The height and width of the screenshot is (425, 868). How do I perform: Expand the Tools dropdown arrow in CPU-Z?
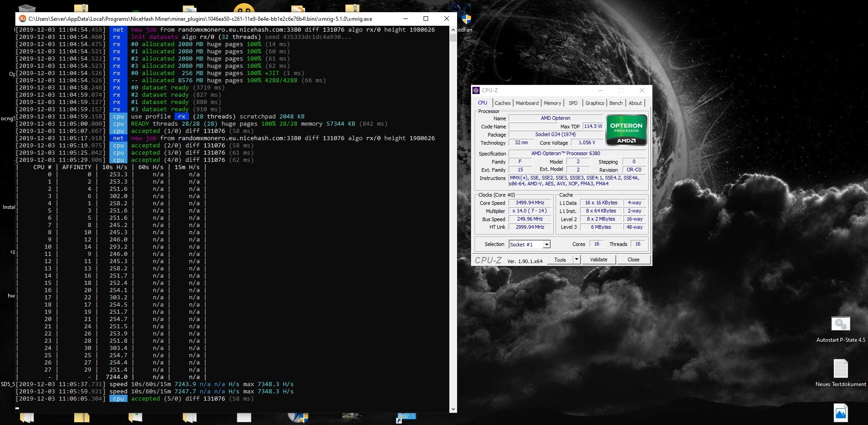576,260
